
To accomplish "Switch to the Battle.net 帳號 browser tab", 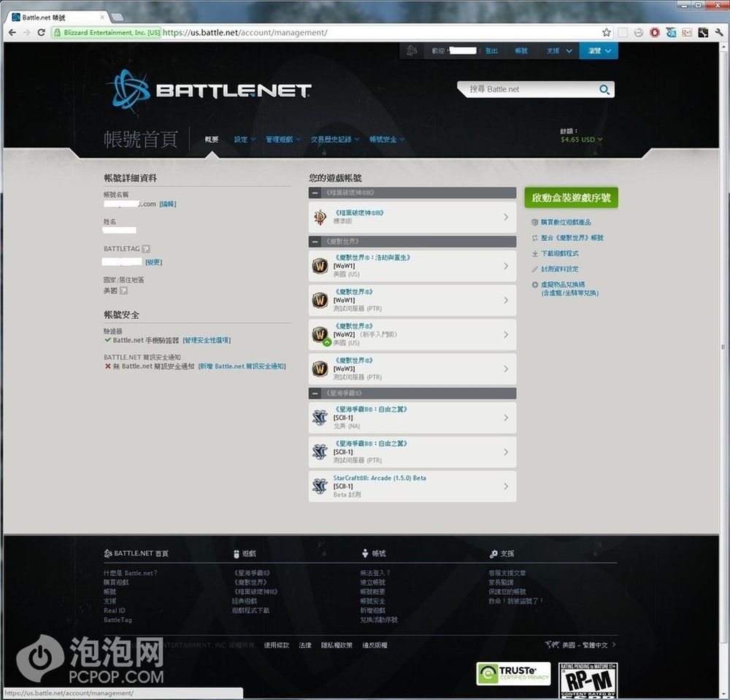I will (58, 18).
